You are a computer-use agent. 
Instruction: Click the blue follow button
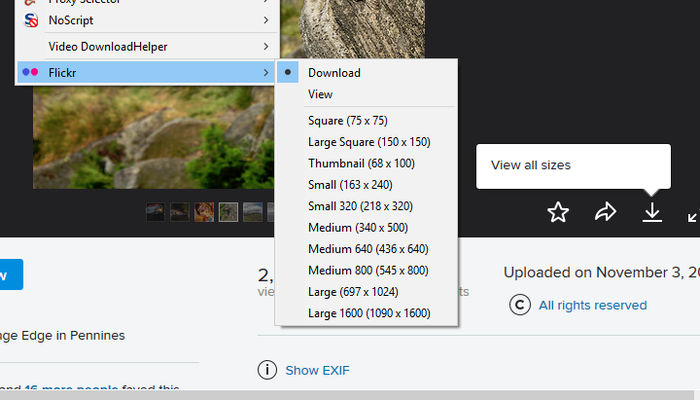point(11,275)
